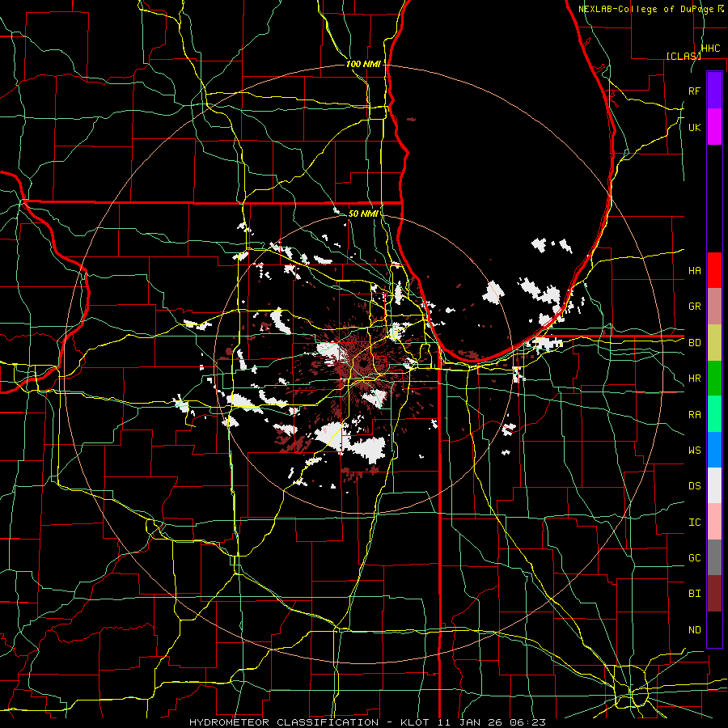
Task: Select the GR dusty-pink legend swatch
Action: coord(714,307)
